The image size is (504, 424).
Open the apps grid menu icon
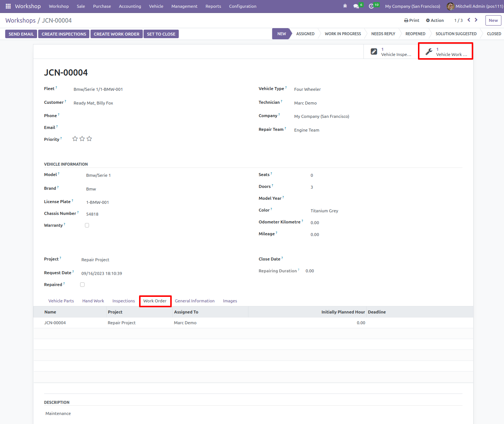coord(8,6)
